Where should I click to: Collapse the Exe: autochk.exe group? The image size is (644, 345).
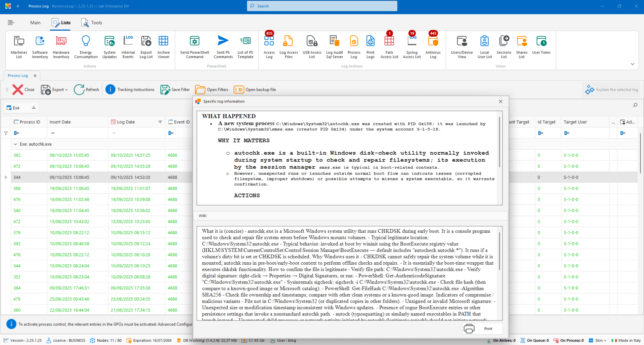[15, 144]
